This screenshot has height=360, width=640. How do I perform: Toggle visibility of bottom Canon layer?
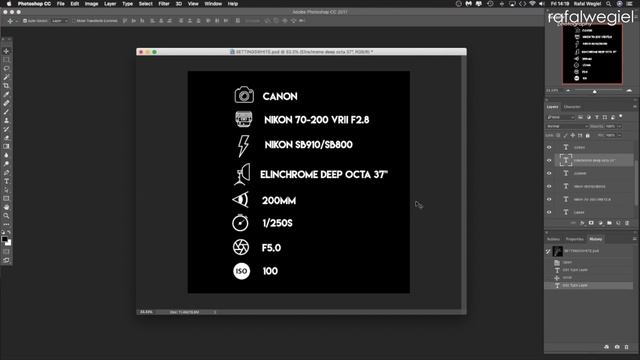pyautogui.click(x=549, y=212)
